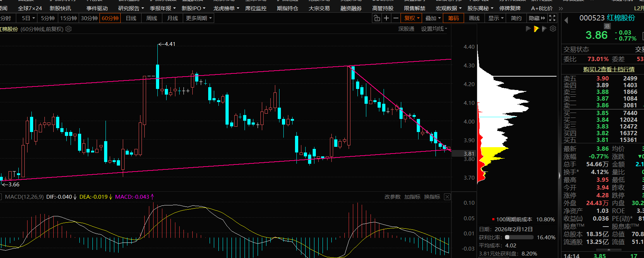This screenshot has height=258, width=644.
Task: Expand the 宏观数据 menu
Action: tap(449, 8)
